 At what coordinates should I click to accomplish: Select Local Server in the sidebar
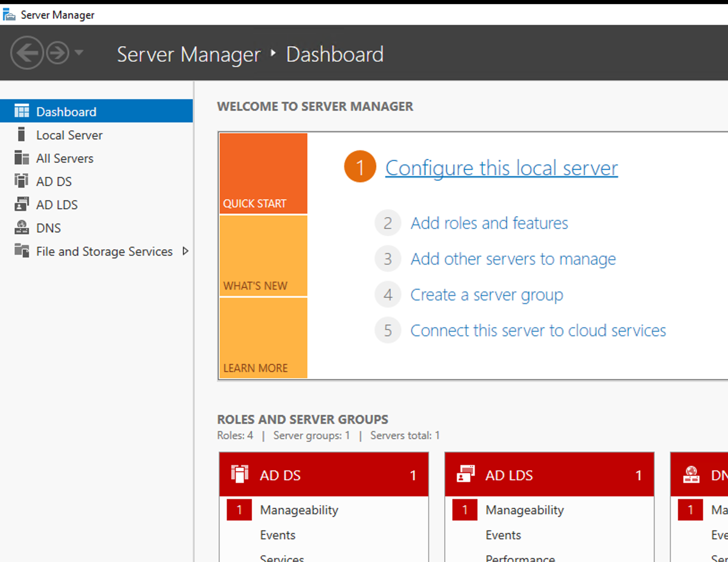click(x=69, y=135)
